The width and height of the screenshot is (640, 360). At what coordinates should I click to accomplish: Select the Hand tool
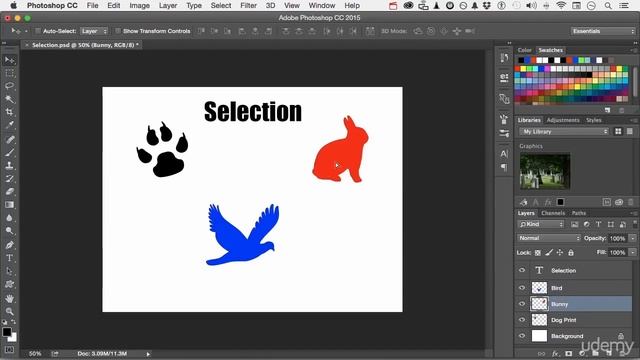(9, 298)
